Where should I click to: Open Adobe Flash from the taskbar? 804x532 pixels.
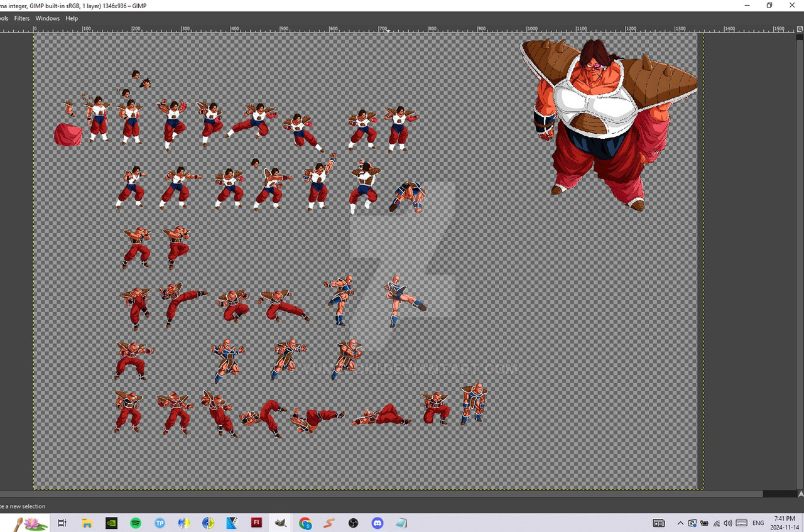tap(256, 523)
